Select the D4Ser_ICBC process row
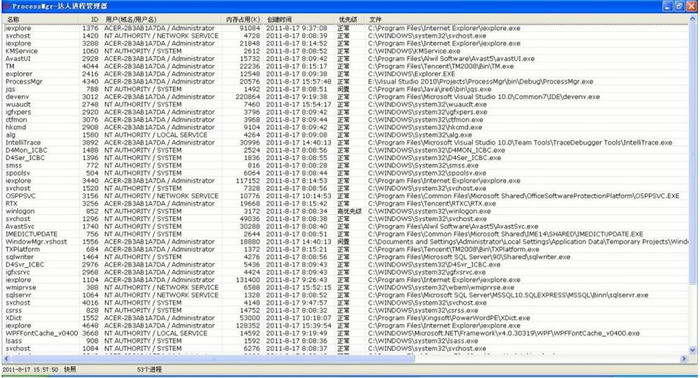 pos(346,158)
